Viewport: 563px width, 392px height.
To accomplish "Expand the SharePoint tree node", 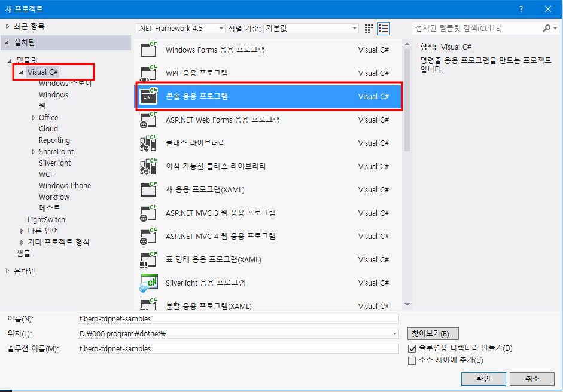I will click(x=33, y=152).
